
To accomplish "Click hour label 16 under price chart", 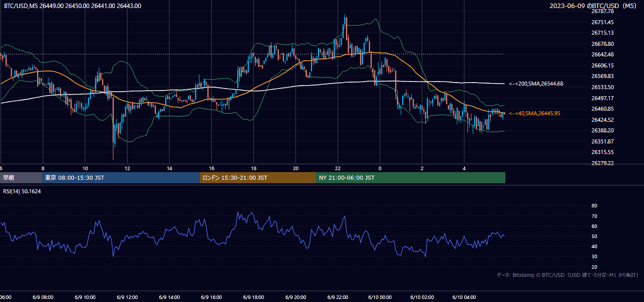I will (x=212, y=168).
